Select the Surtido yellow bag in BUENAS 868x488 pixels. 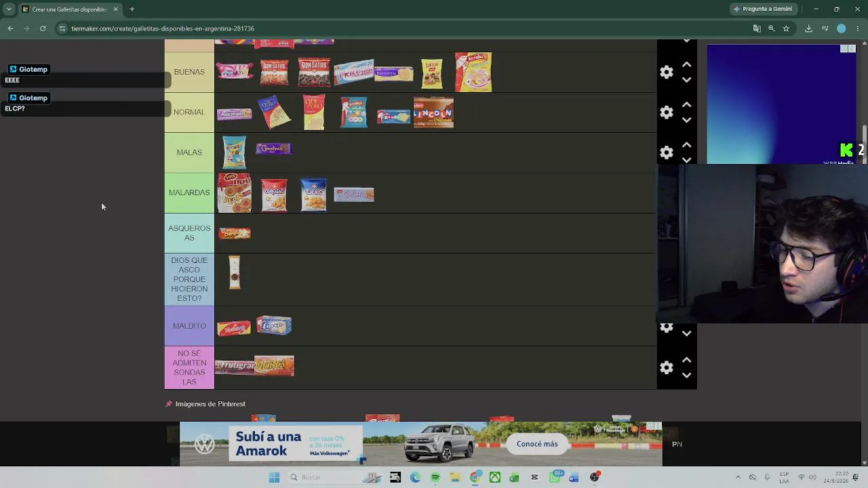coord(432,73)
